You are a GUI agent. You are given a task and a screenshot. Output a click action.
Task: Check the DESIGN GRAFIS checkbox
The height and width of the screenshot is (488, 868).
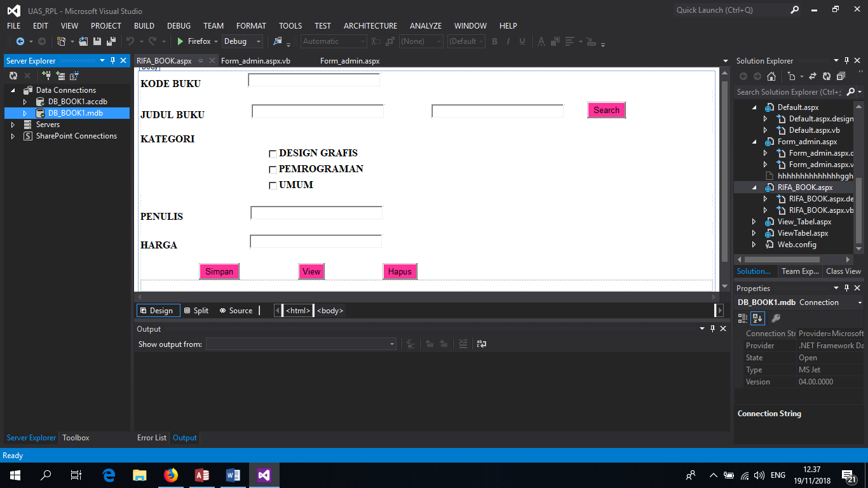273,153
